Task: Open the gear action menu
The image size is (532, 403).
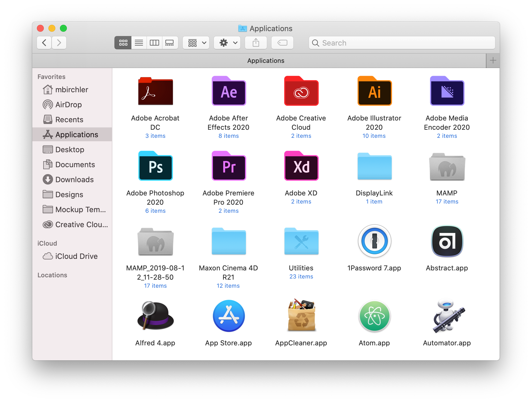Action: [x=227, y=43]
